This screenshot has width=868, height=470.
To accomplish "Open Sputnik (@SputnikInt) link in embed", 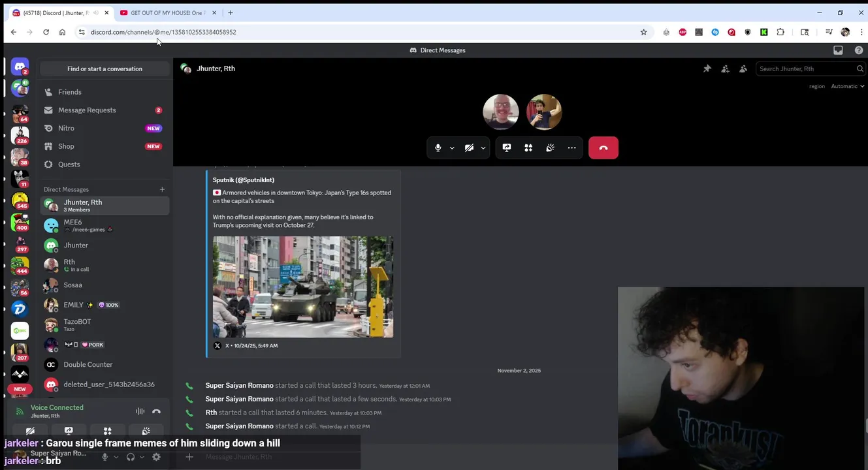I will (243, 180).
